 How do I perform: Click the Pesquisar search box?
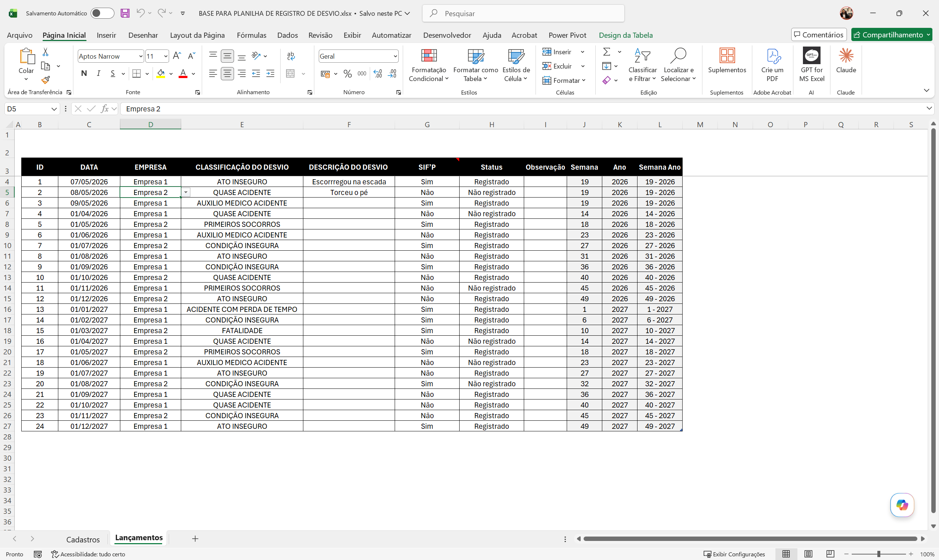click(523, 13)
